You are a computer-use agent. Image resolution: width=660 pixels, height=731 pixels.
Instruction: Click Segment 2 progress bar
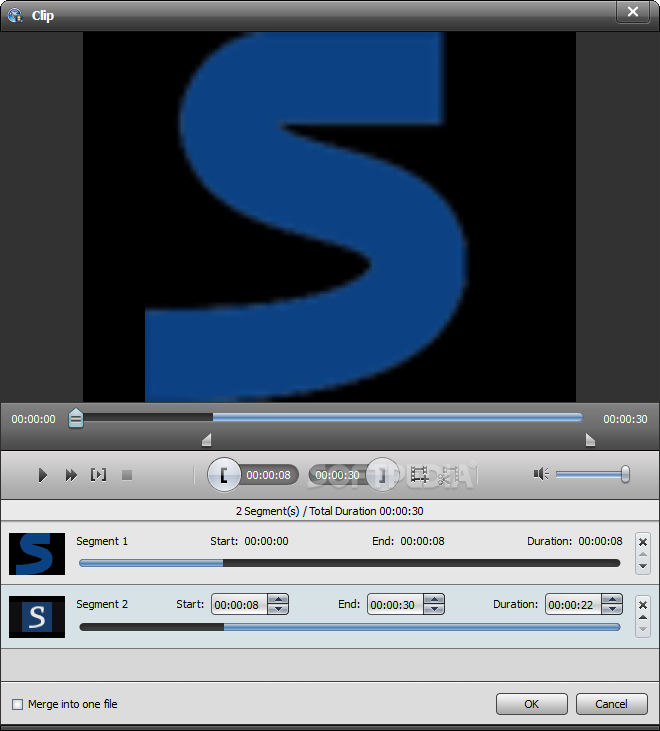tap(350, 627)
